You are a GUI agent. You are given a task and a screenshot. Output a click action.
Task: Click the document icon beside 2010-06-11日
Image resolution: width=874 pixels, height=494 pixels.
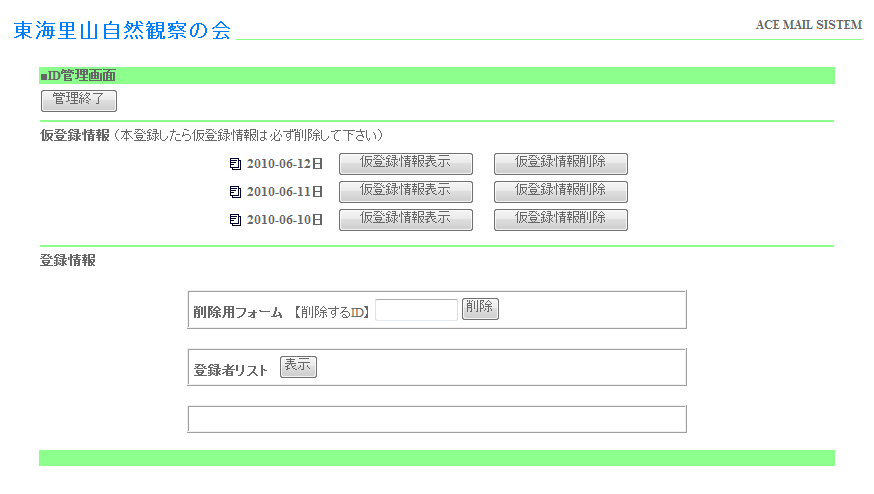point(236,192)
